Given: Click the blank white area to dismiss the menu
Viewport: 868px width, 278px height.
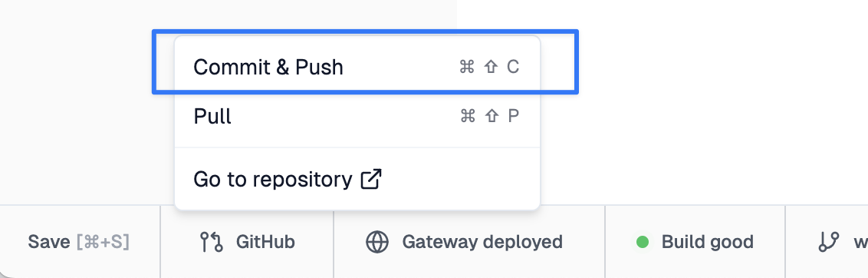Looking at the screenshot, I should pos(703,100).
